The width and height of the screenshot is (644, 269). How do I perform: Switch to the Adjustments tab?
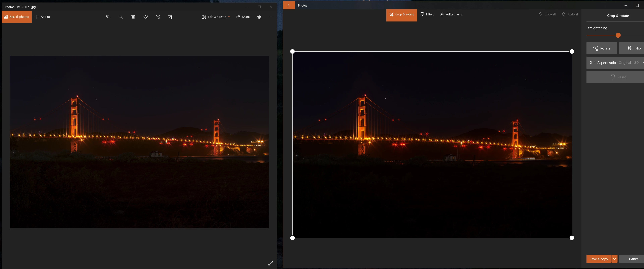pos(451,14)
